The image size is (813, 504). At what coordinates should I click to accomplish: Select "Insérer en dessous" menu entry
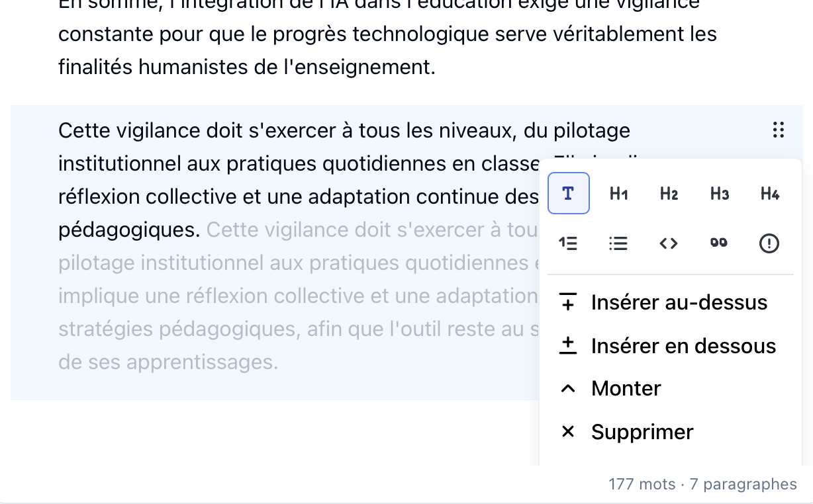(683, 346)
